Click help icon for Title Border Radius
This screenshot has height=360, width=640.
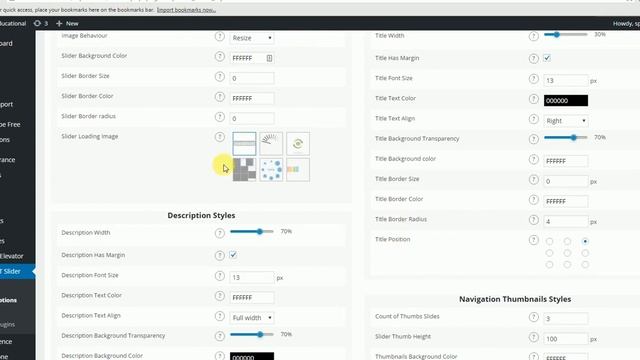click(x=533, y=220)
